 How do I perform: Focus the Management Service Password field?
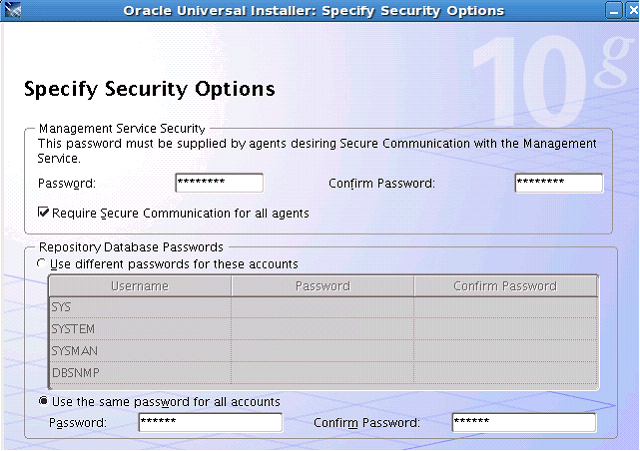tap(218, 183)
